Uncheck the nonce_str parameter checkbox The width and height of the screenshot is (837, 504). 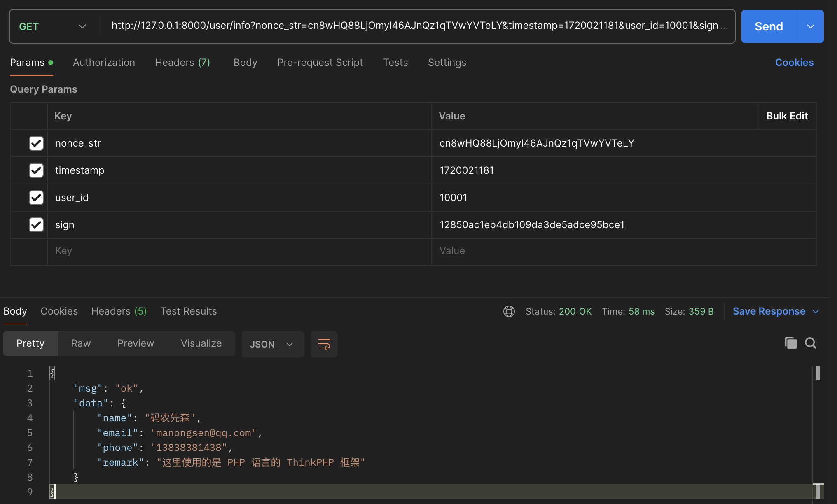point(36,143)
